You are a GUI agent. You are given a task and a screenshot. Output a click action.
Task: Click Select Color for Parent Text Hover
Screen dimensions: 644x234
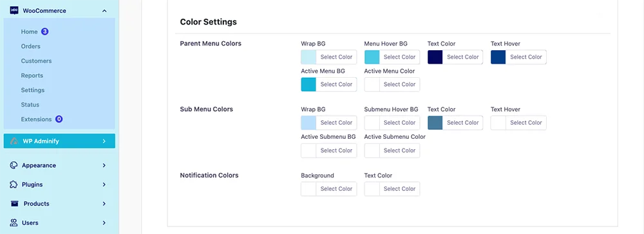(x=526, y=57)
